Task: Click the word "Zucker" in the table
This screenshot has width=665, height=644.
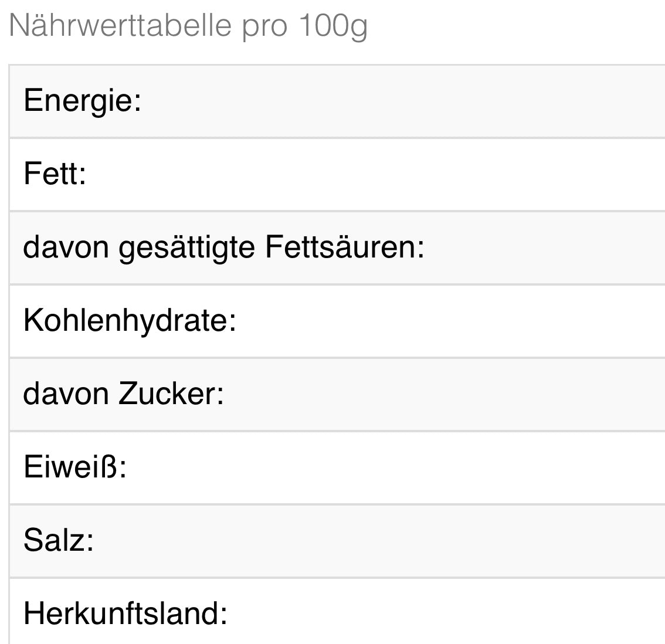Action: pos(171,394)
